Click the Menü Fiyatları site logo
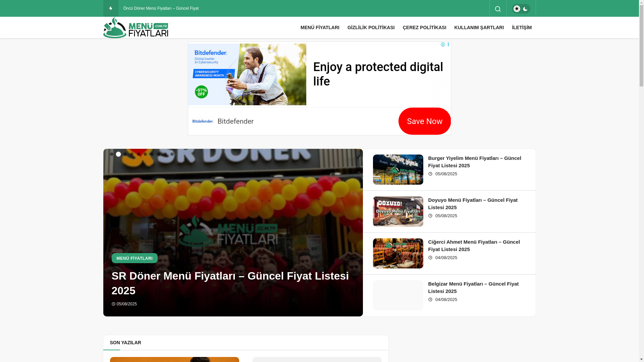This screenshot has width=644, height=362. tap(136, 27)
